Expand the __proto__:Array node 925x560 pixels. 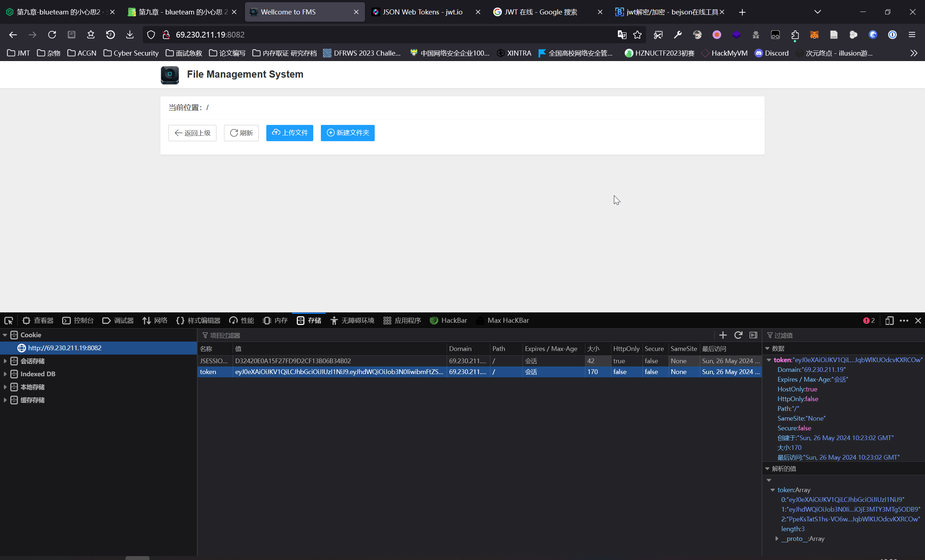[777, 539]
